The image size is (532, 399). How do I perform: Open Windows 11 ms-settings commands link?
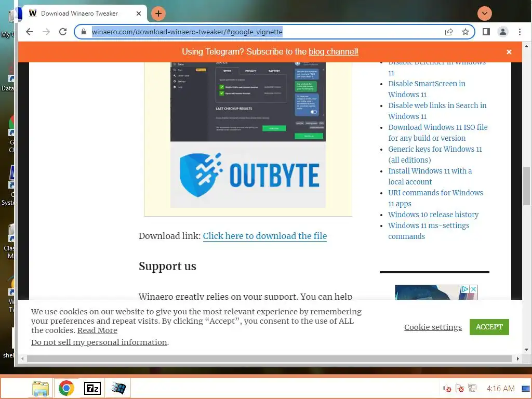click(x=429, y=231)
